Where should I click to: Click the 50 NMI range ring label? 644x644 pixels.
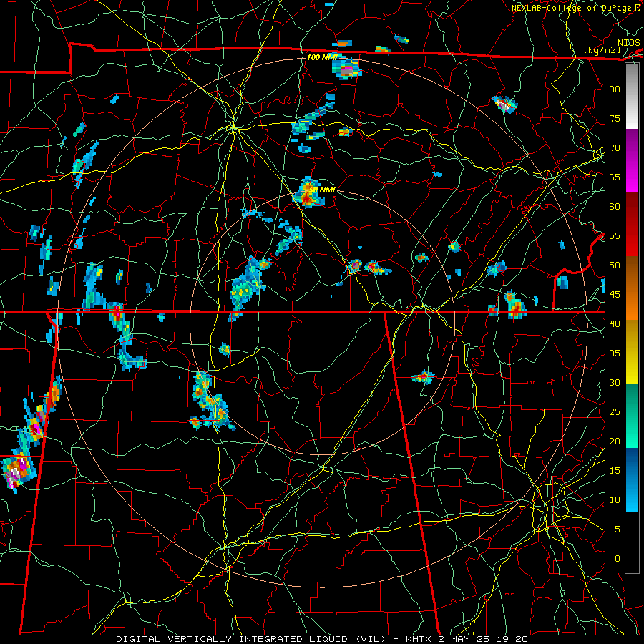pos(323,190)
